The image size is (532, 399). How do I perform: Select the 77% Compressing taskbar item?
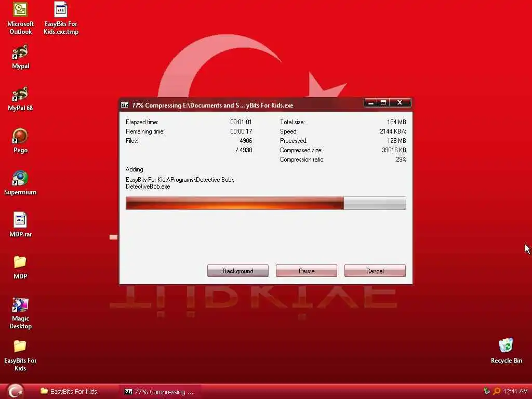pyautogui.click(x=159, y=392)
